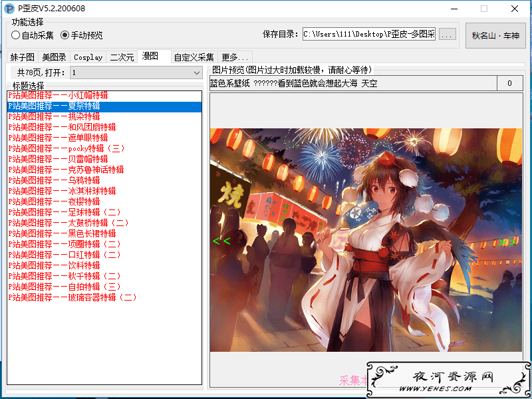
Task: Maximize the P歪皮 window
Action: pyautogui.click(x=484, y=9)
